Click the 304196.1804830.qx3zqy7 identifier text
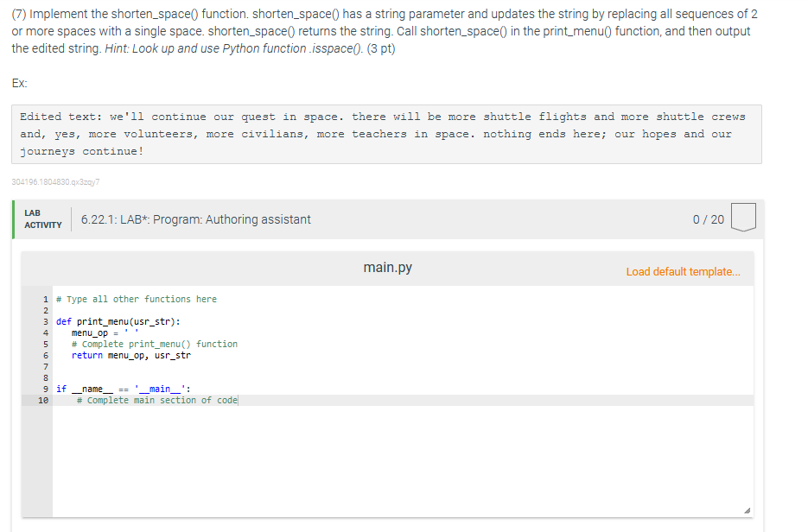808x532 pixels. pos(54,181)
